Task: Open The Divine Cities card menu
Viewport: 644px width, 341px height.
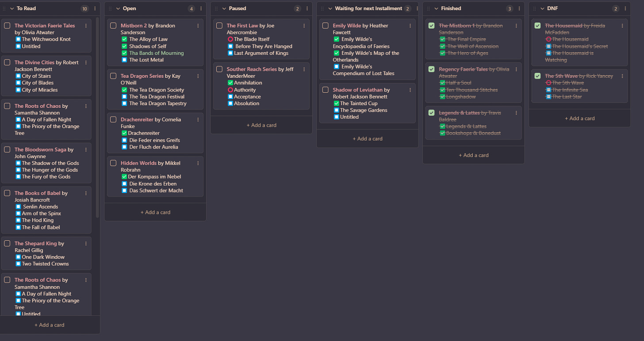Action: pos(86,63)
